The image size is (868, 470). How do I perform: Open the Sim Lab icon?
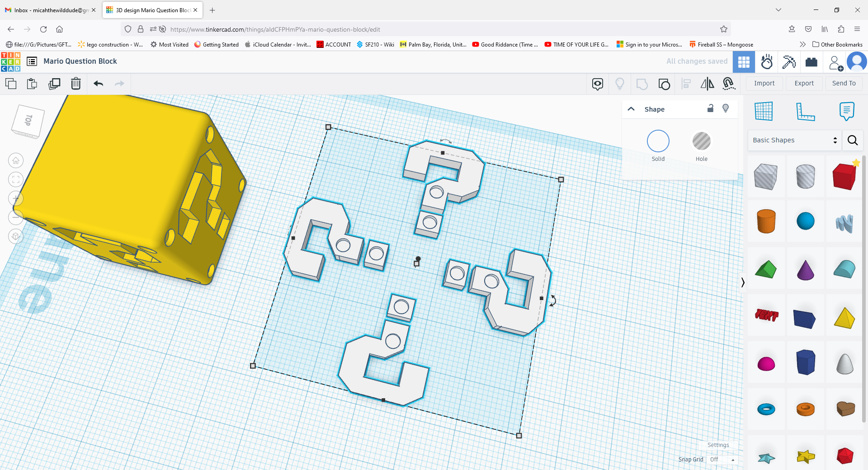pyautogui.click(x=767, y=62)
